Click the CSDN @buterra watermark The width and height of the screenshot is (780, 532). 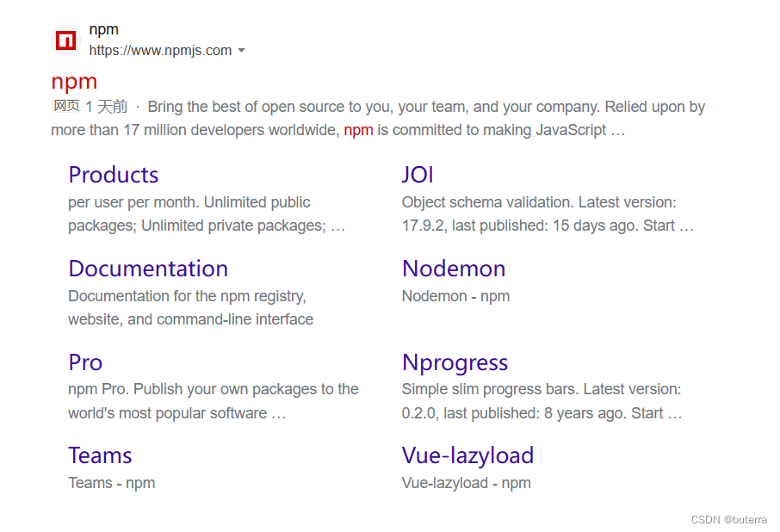(x=728, y=520)
